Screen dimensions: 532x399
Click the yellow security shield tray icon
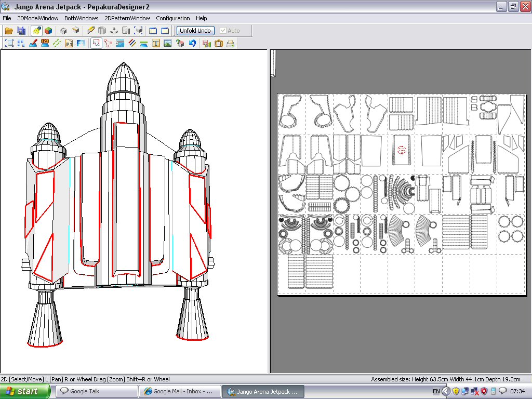point(456,392)
